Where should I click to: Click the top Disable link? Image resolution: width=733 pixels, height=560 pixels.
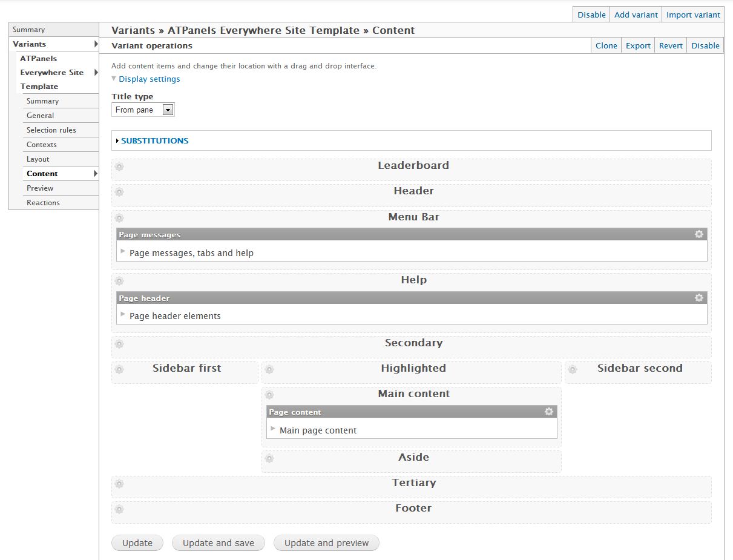click(591, 15)
